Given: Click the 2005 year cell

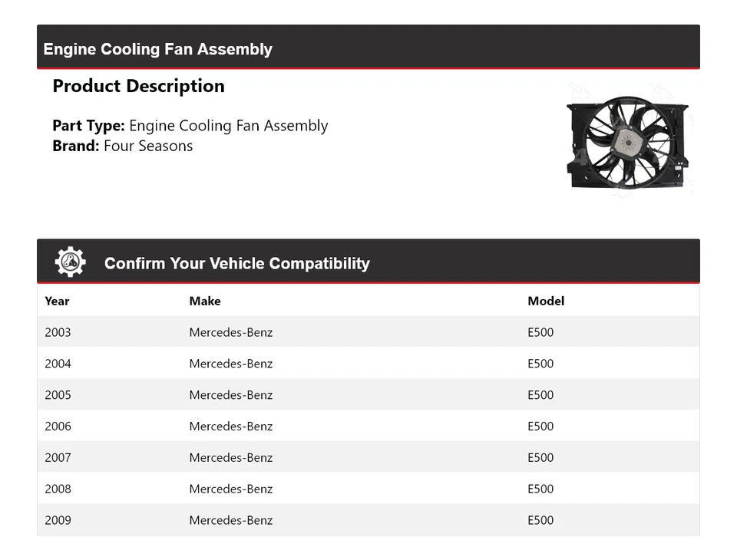Looking at the screenshot, I should tap(58, 395).
